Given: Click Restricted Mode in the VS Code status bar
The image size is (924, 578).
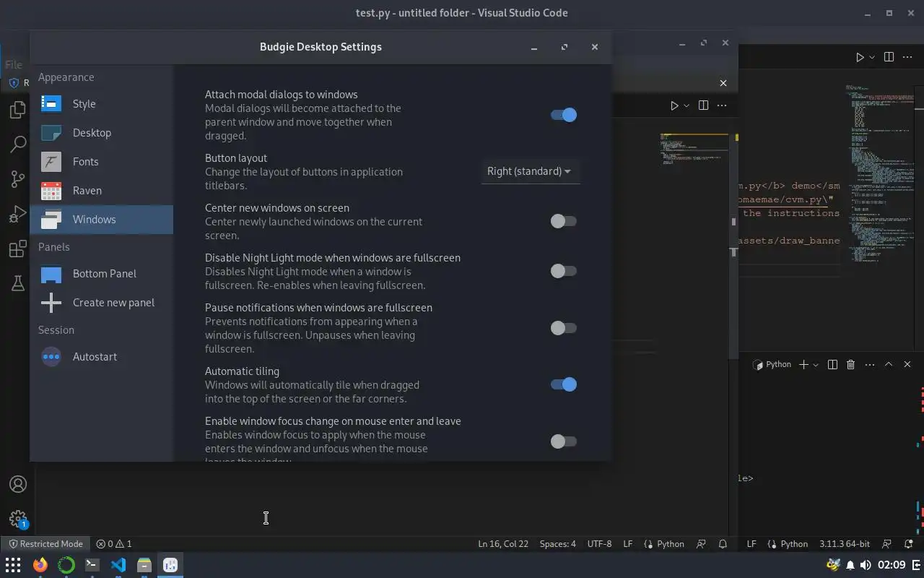Looking at the screenshot, I should (45, 544).
